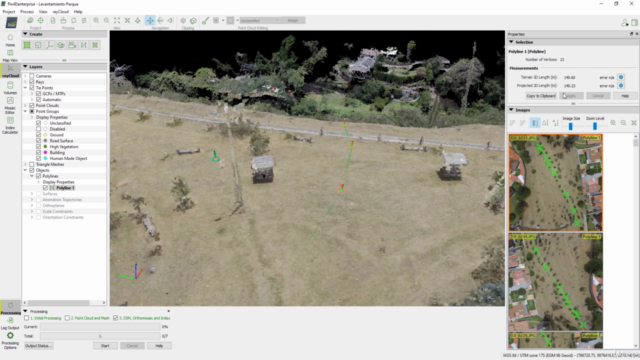This screenshot has height=360, width=640.
Task: Open the Volumes view
Action: click(x=10, y=88)
